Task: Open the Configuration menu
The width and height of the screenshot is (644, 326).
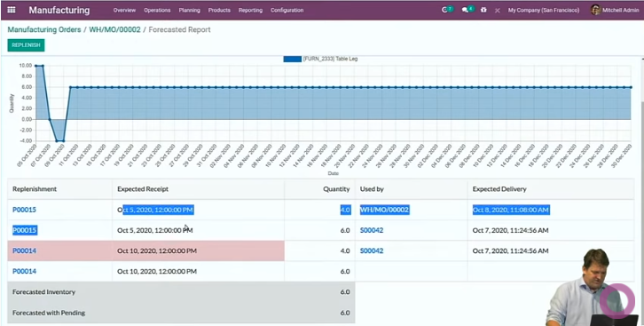Action: click(x=287, y=11)
